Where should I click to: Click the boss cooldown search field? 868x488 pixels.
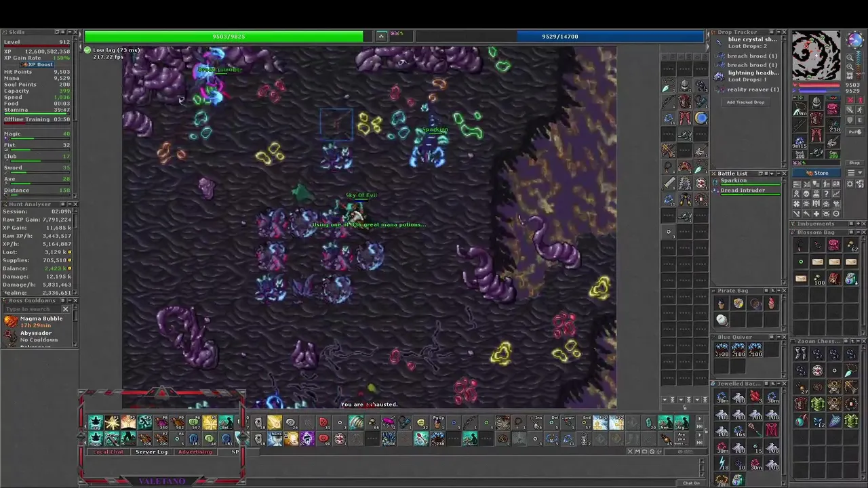[32, 309]
